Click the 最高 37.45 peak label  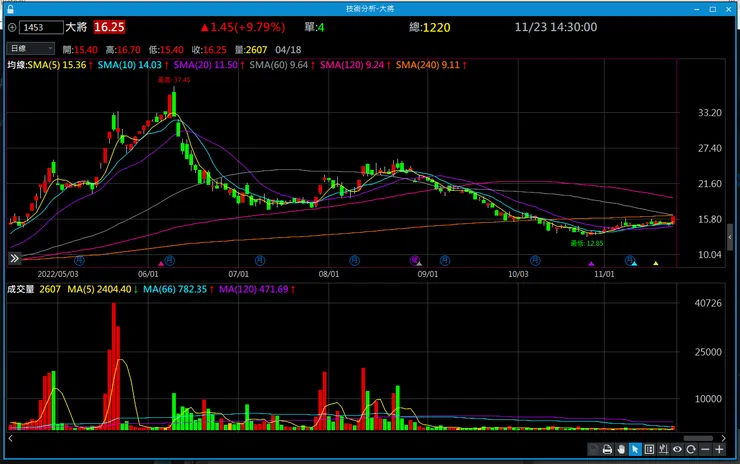click(174, 80)
